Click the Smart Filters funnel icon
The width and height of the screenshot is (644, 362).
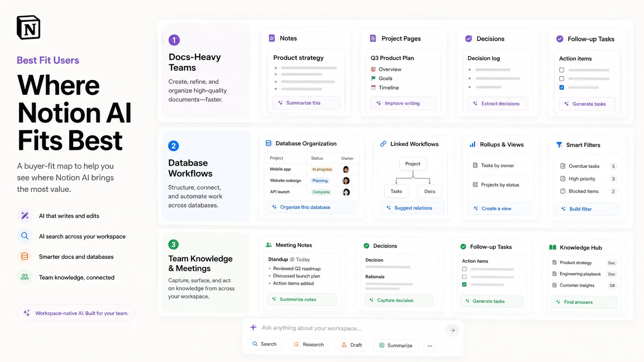pos(559,145)
